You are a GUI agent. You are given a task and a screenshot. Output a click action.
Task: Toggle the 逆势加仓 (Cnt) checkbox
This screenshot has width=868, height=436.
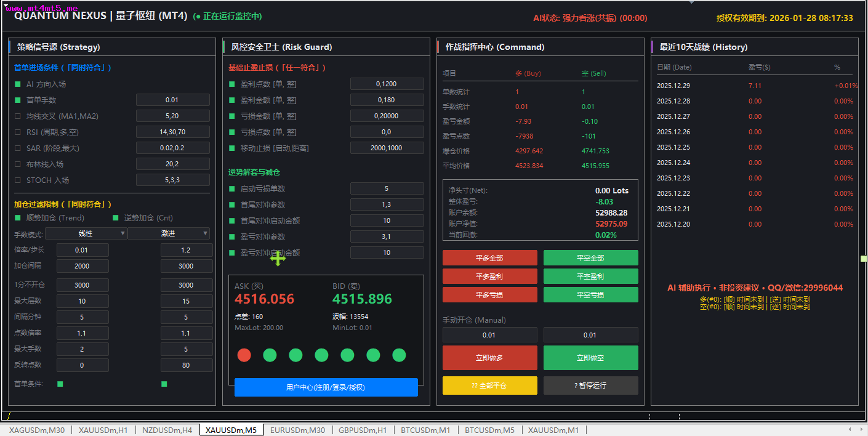tap(116, 217)
